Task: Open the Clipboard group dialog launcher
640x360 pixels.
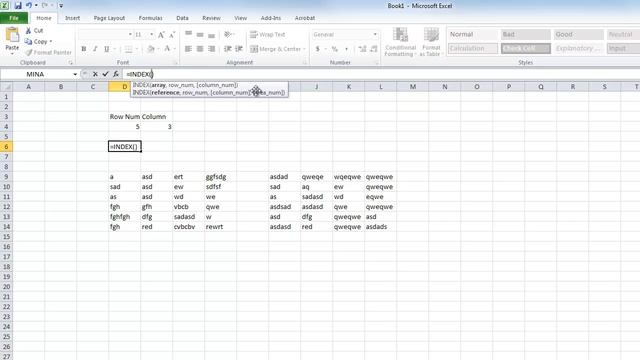Action: [x=71, y=63]
